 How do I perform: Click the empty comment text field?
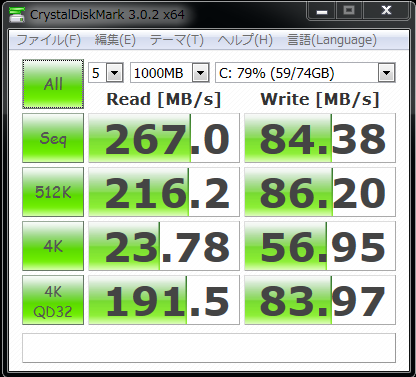point(209,348)
